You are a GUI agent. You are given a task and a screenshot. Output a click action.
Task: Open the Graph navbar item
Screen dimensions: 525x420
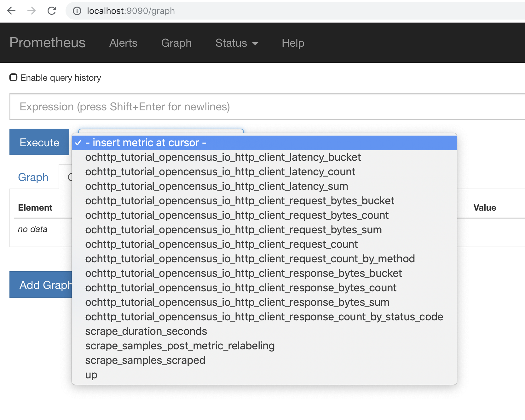click(x=176, y=43)
